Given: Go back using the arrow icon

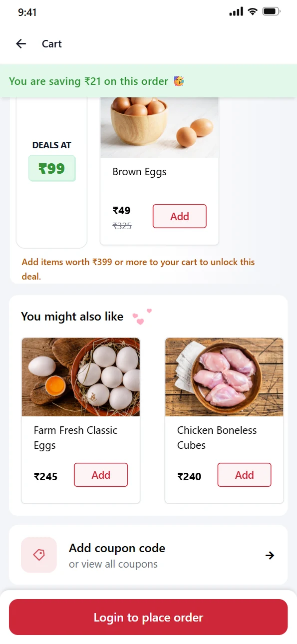Looking at the screenshot, I should [x=21, y=44].
